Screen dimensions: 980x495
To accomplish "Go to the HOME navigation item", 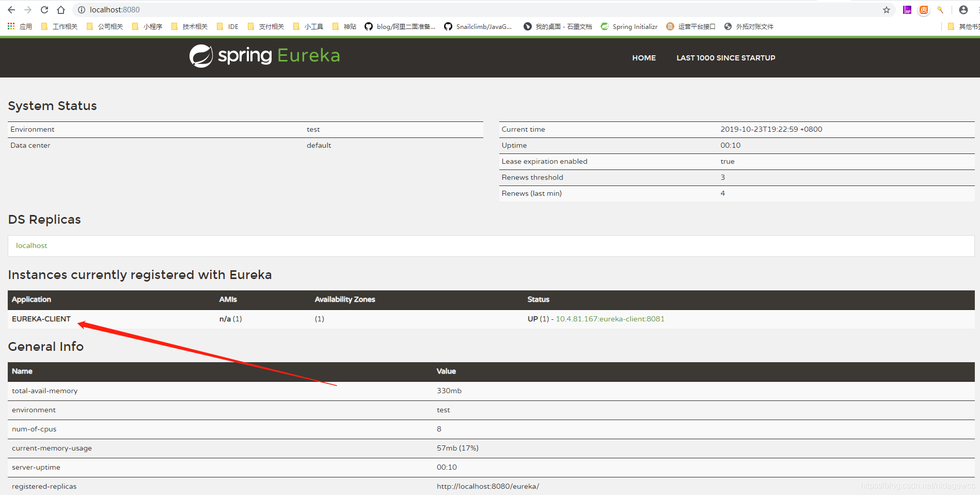I will pos(644,58).
